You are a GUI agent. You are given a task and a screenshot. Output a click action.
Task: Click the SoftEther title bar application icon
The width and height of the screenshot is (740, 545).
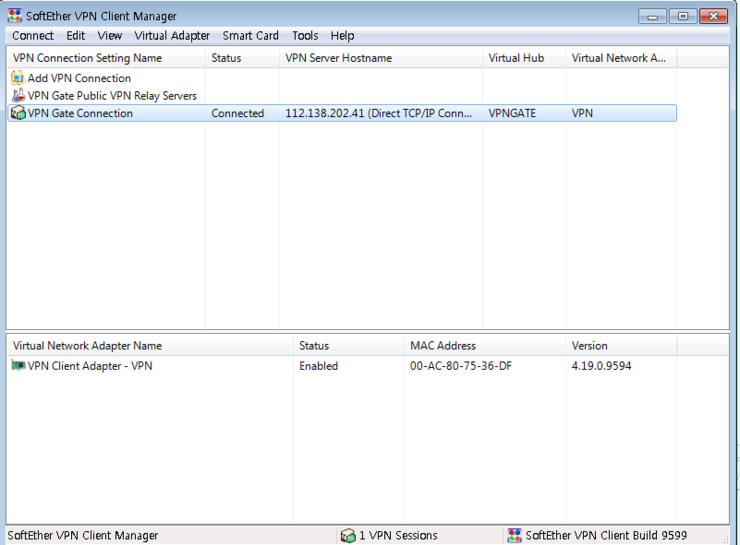[15, 16]
